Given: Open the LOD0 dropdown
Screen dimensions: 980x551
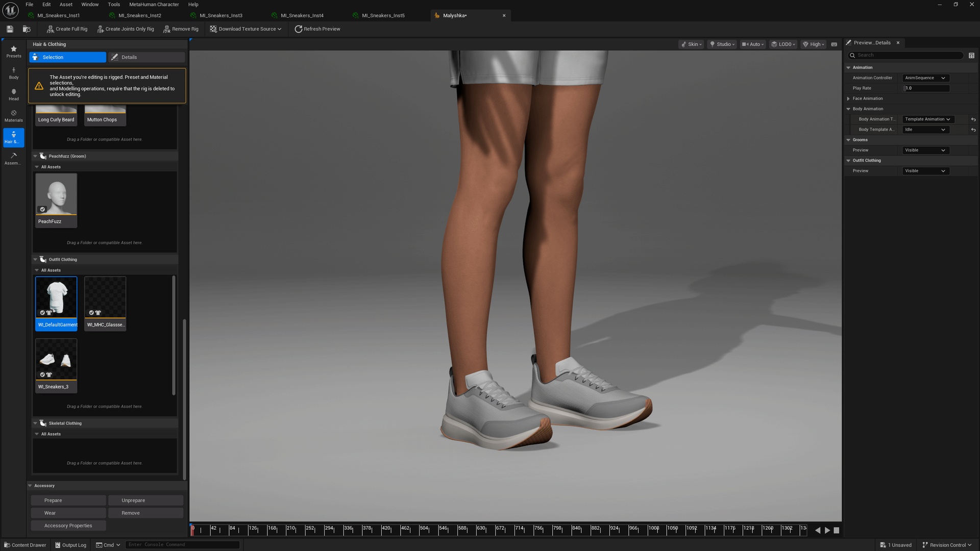Looking at the screenshot, I should [783, 44].
